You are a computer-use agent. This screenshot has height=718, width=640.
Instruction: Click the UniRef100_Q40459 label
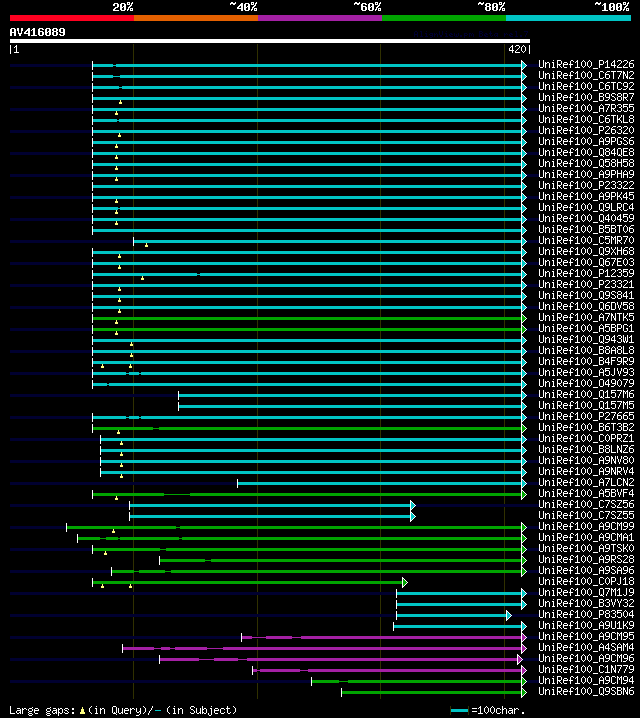pyautogui.click(x=586, y=218)
